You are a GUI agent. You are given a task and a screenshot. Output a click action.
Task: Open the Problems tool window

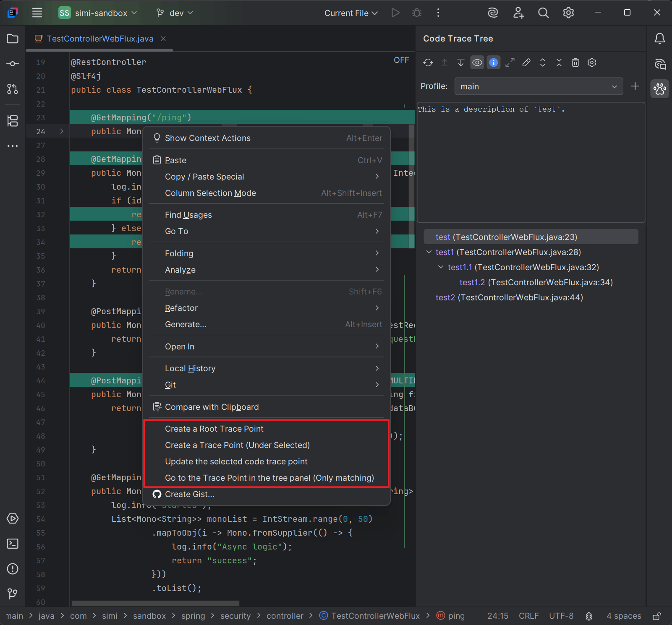pos(13,569)
